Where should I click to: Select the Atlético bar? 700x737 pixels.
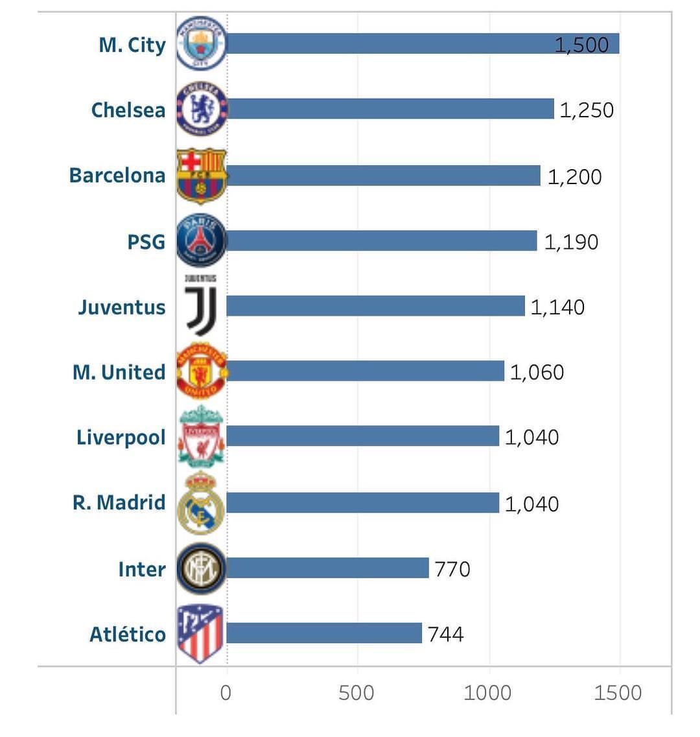(324, 633)
